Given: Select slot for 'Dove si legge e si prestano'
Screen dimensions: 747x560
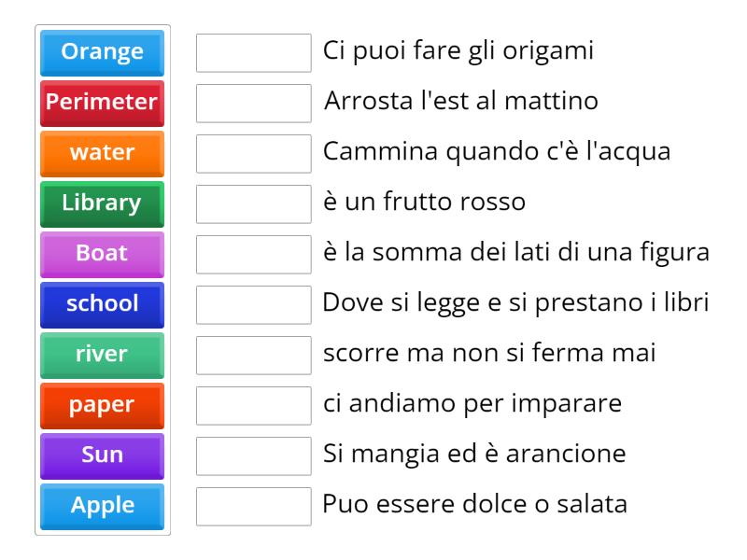Looking at the screenshot, I should point(254,304).
